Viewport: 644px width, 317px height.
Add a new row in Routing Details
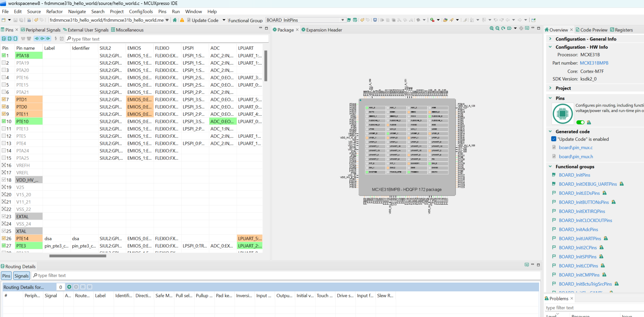[69, 287]
